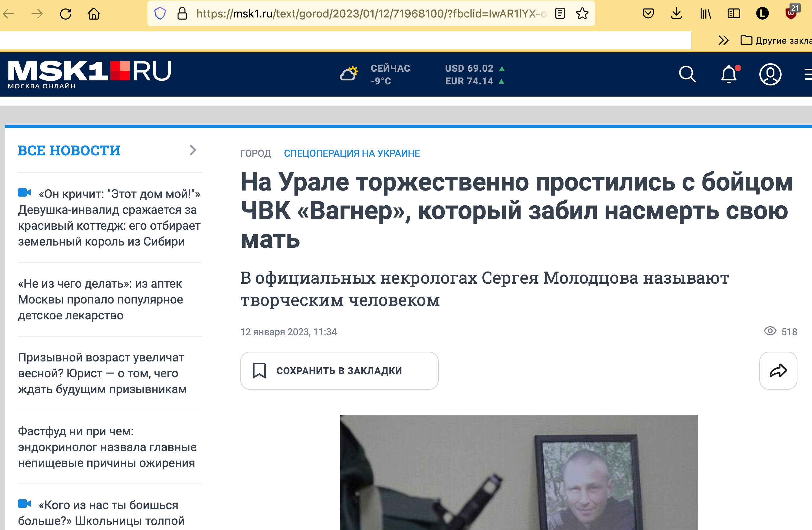Open the library history and bookmarks
The height and width of the screenshot is (530, 812).
[x=705, y=14]
